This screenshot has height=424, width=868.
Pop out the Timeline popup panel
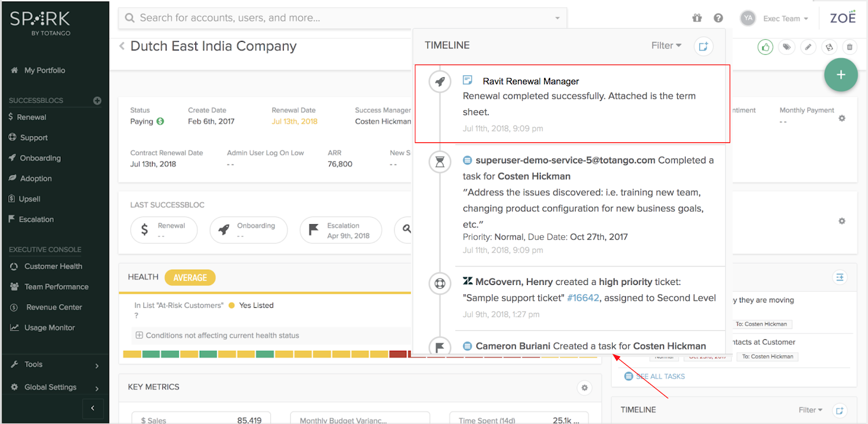[703, 46]
